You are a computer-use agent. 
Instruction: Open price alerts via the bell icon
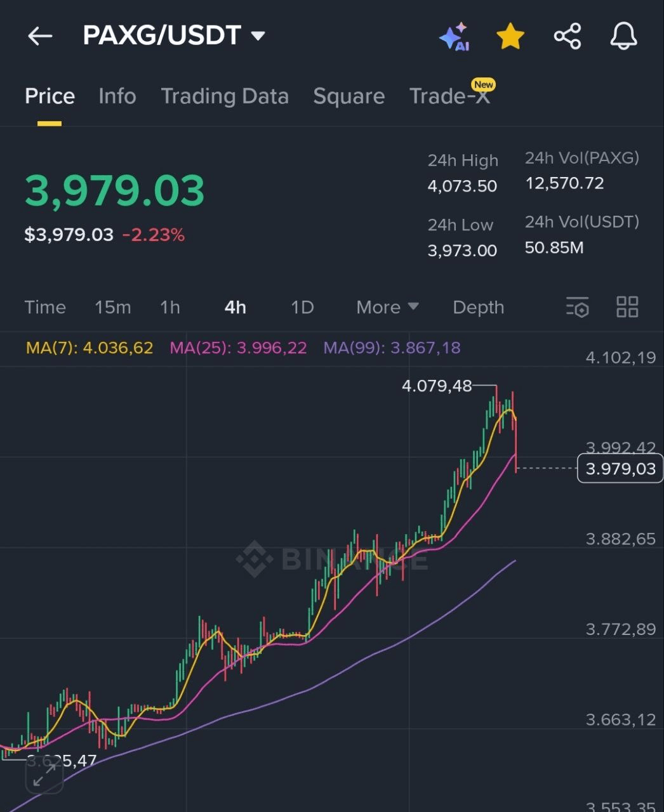click(623, 36)
